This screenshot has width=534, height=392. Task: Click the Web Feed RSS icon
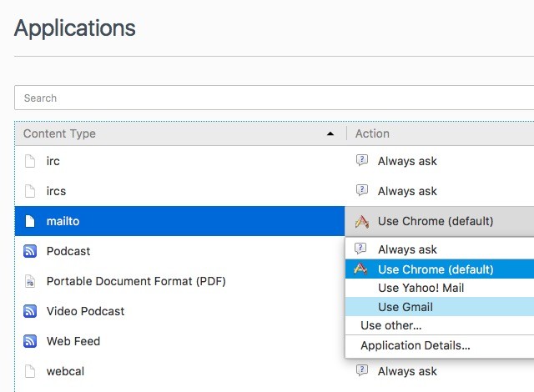(x=30, y=341)
